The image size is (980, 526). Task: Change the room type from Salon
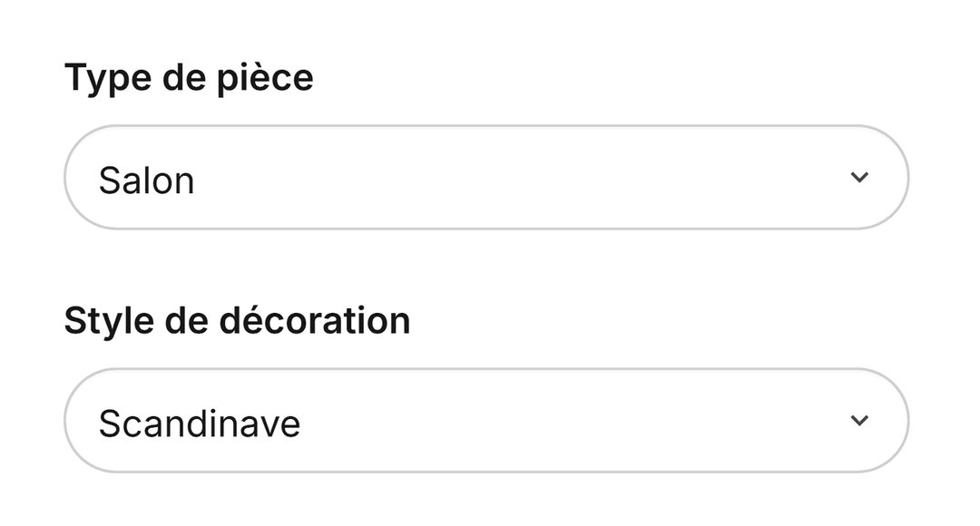pos(485,178)
